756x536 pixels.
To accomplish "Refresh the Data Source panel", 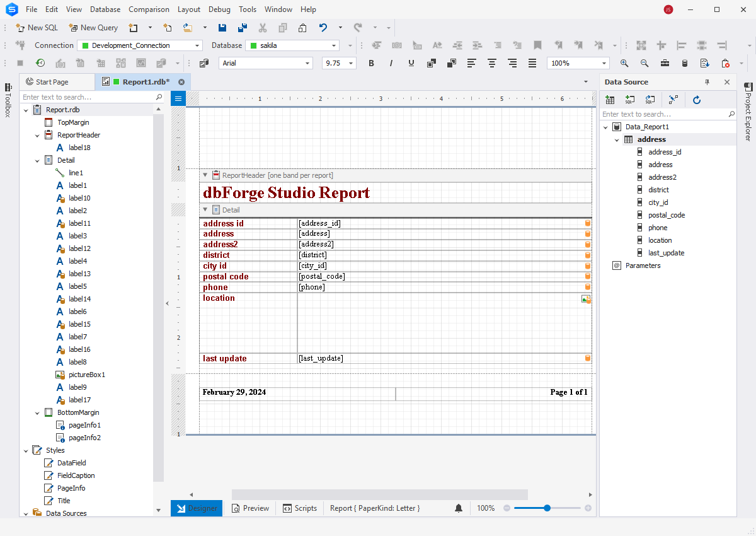I will pos(697,100).
